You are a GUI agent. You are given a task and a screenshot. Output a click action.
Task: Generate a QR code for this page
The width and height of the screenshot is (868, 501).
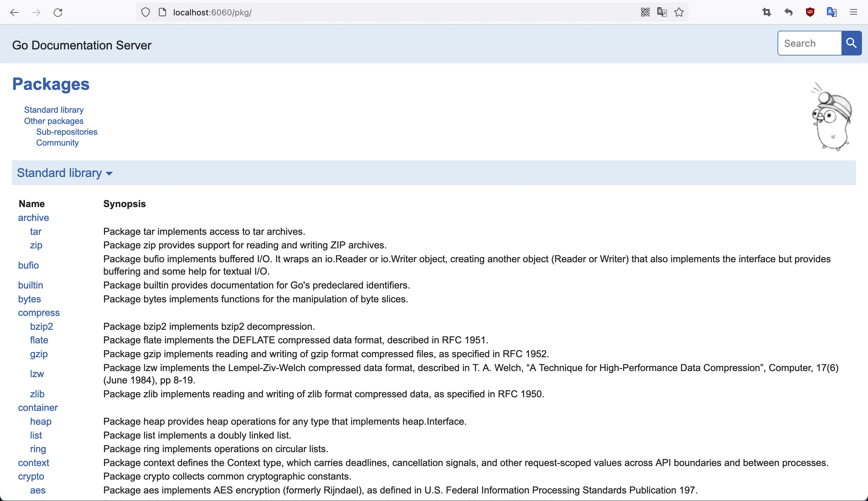pos(645,12)
